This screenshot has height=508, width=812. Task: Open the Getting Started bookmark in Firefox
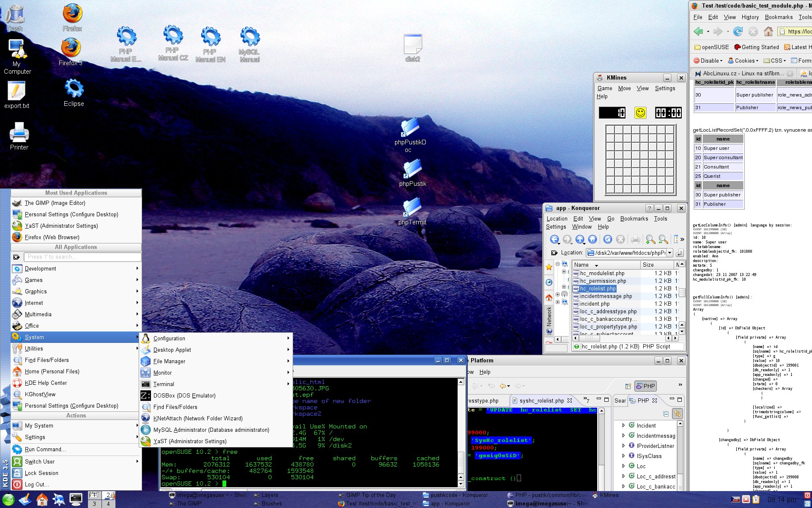click(x=756, y=47)
